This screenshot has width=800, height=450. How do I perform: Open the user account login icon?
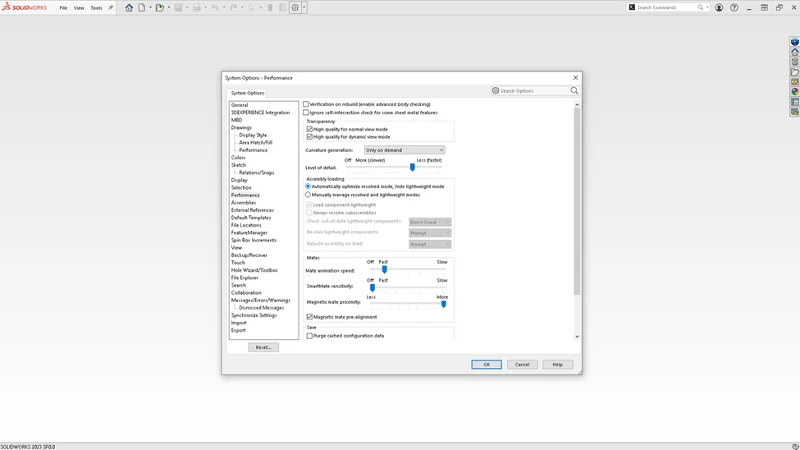(x=719, y=8)
